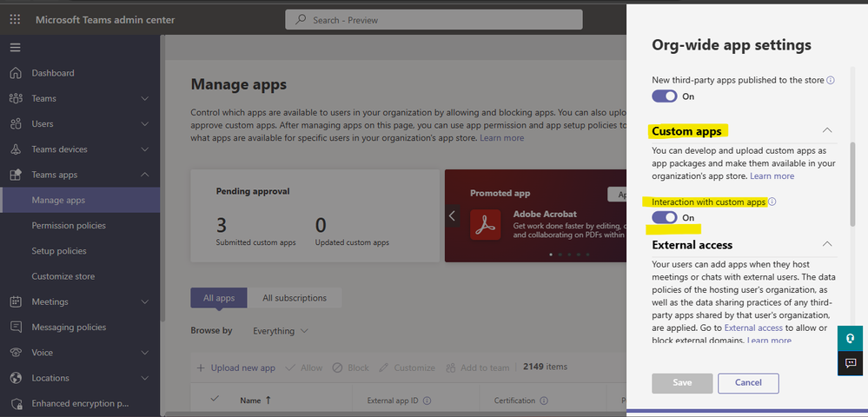The height and width of the screenshot is (417, 868).
Task: Toggle New third-party apps published switch
Action: pos(665,96)
